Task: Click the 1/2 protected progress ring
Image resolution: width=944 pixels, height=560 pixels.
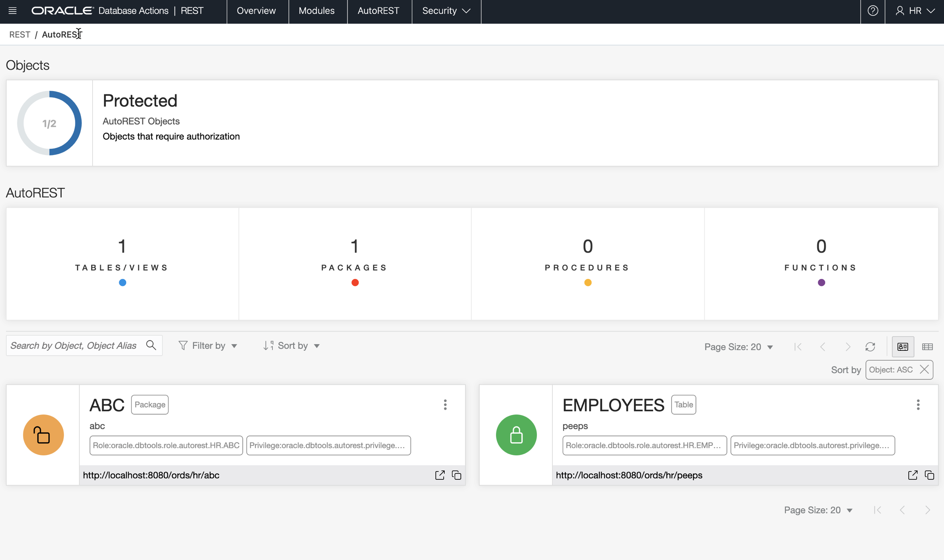Action: (x=49, y=123)
